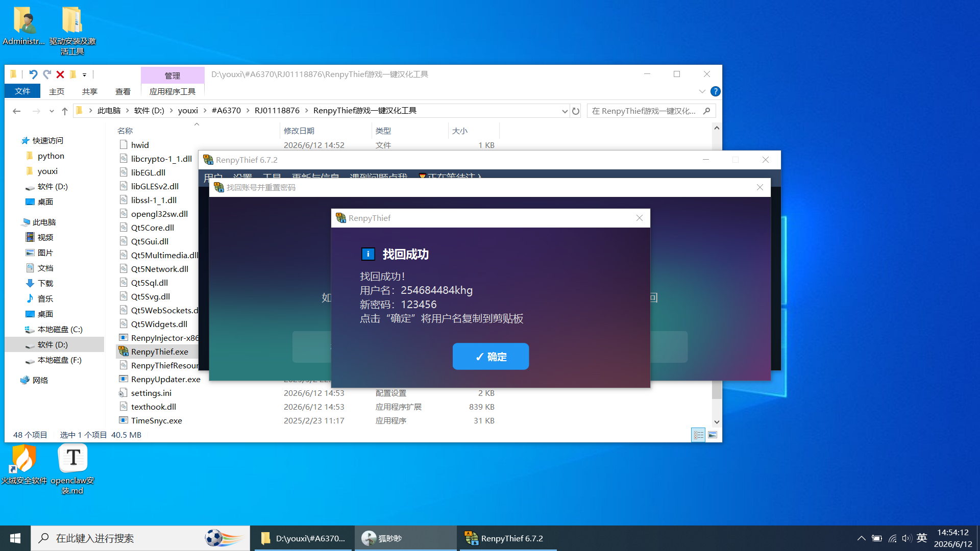980x551 pixels.
Task: Select youxi in address breadcrumb
Action: click(188, 111)
